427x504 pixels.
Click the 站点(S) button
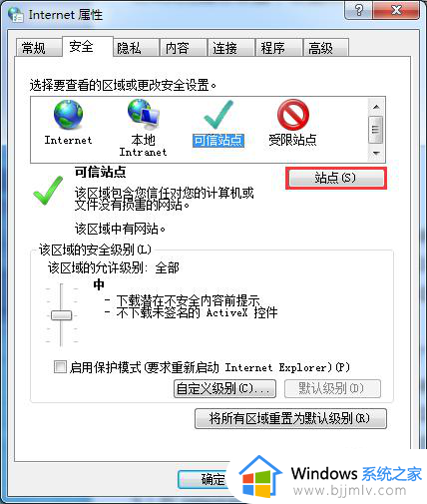coord(335,178)
